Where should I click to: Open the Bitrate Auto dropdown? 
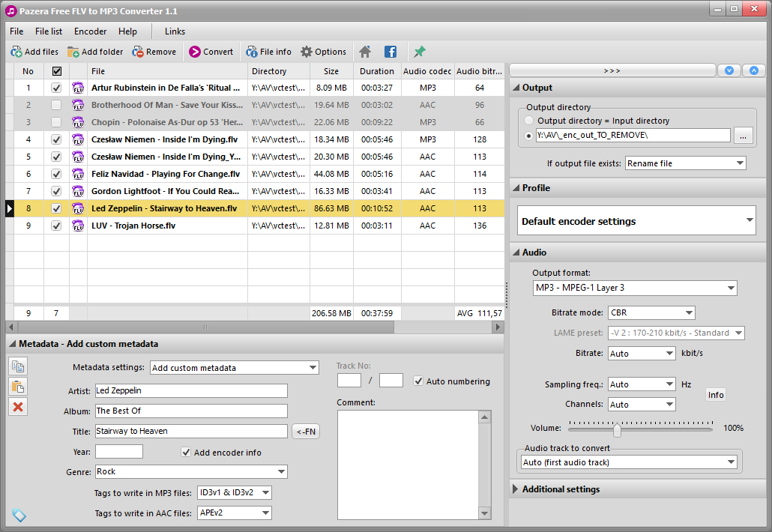pos(642,354)
